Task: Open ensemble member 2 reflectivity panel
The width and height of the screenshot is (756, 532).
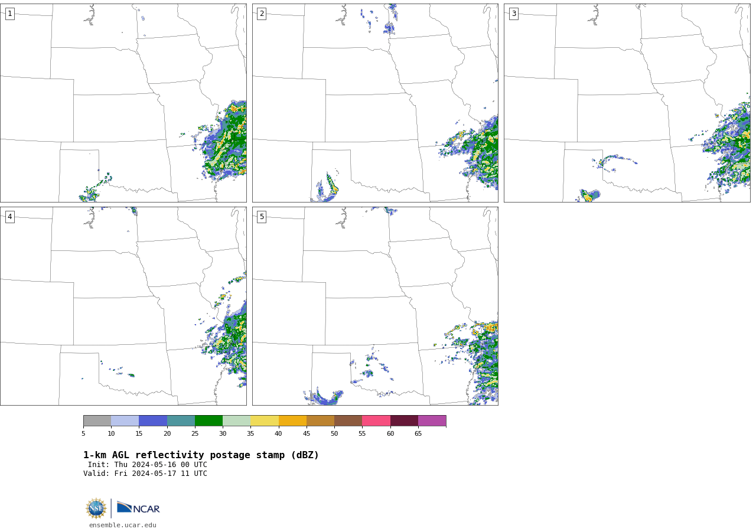Action: [x=375, y=103]
